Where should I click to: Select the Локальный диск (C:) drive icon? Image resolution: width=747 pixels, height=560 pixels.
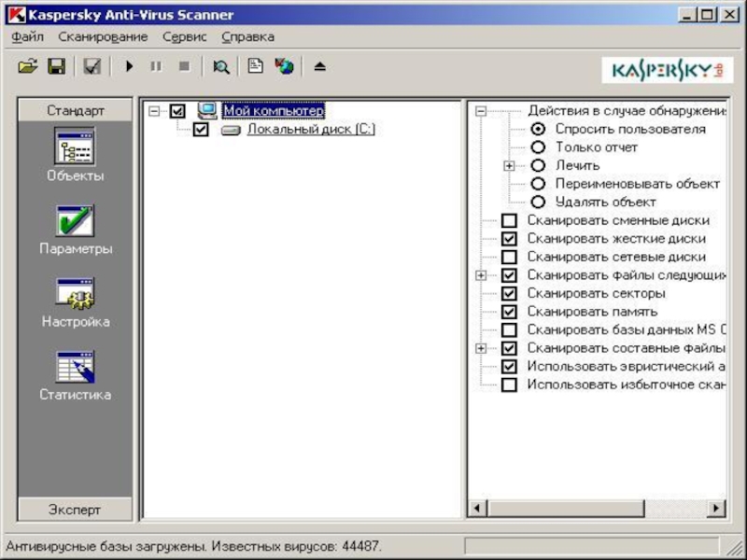231,130
